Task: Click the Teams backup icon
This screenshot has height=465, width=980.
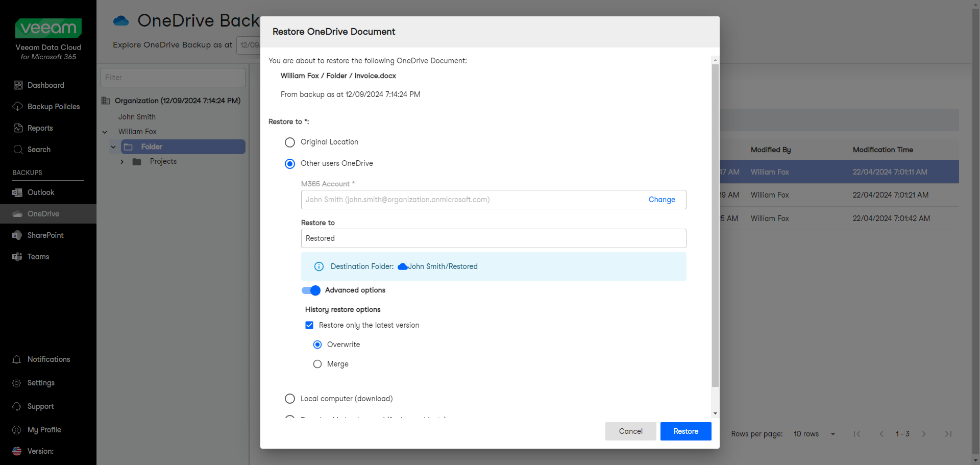Action: pyautogui.click(x=17, y=257)
